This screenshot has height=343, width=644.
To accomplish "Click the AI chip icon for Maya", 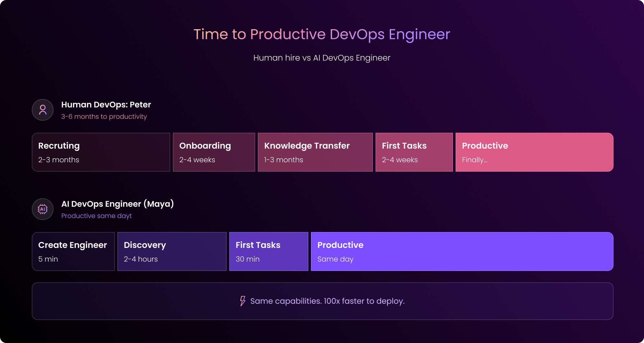I will [x=42, y=209].
